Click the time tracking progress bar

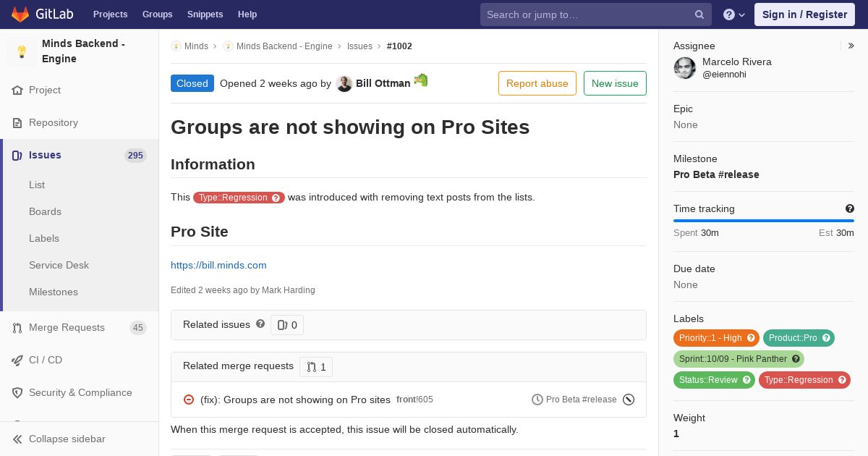coord(764,221)
